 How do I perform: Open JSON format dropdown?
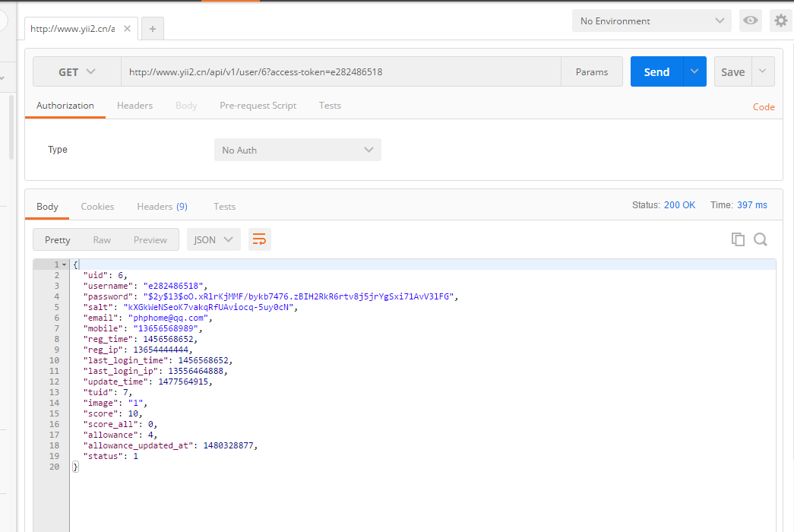point(214,239)
